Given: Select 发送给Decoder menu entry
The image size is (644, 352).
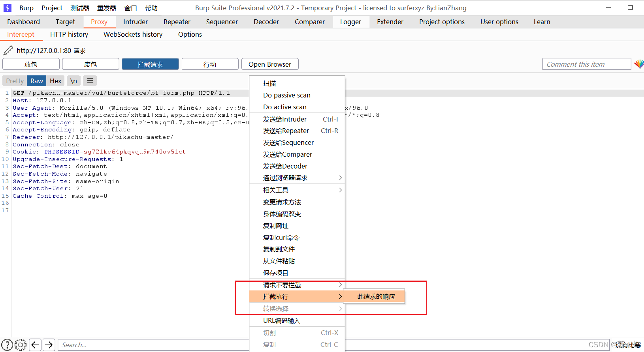Looking at the screenshot, I should (297, 166).
